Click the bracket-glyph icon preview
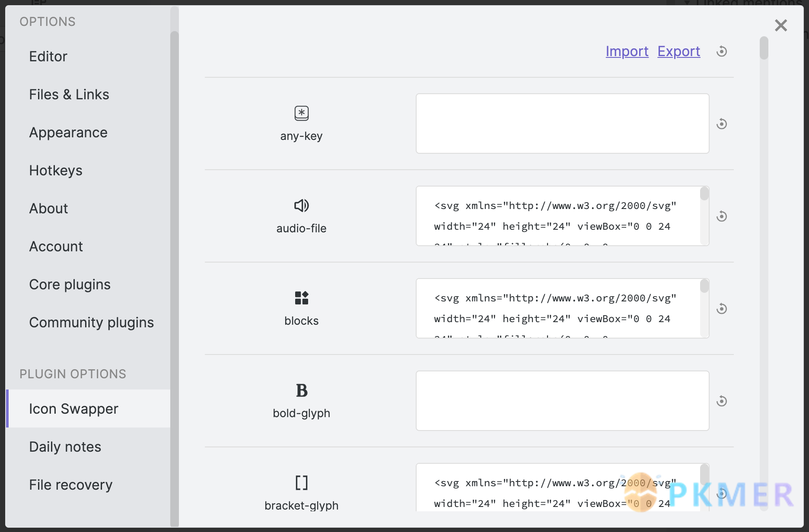The width and height of the screenshot is (809, 532). tap(301, 483)
